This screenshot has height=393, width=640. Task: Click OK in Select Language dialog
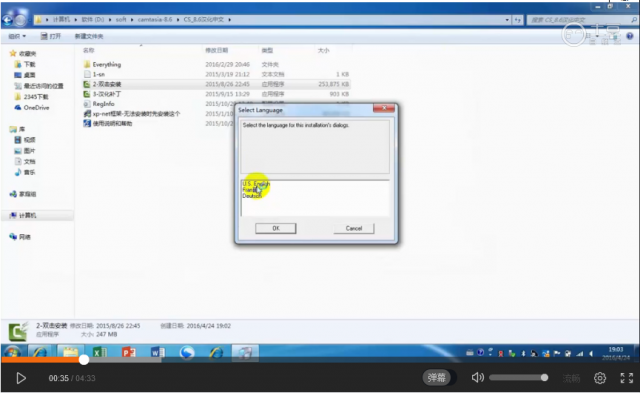pyautogui.click(x=276, y=228)
